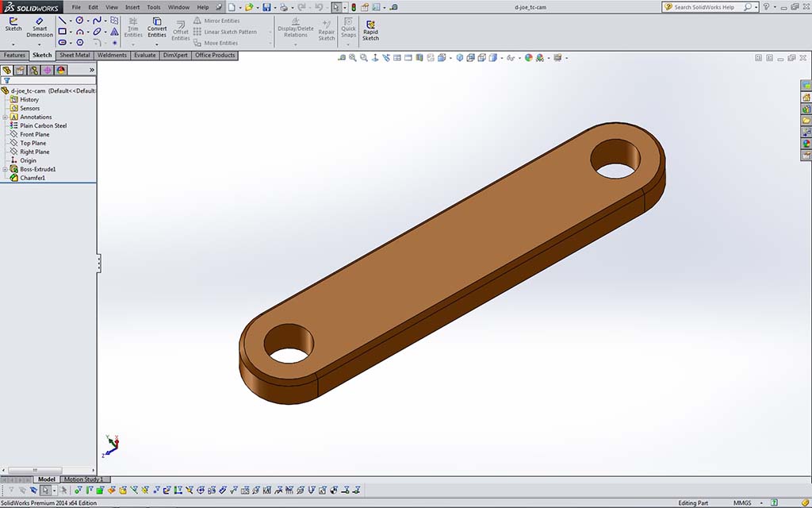Open the PropertyManager panel tab
This screenshot has width=812, height=508.
click(21, 70)
